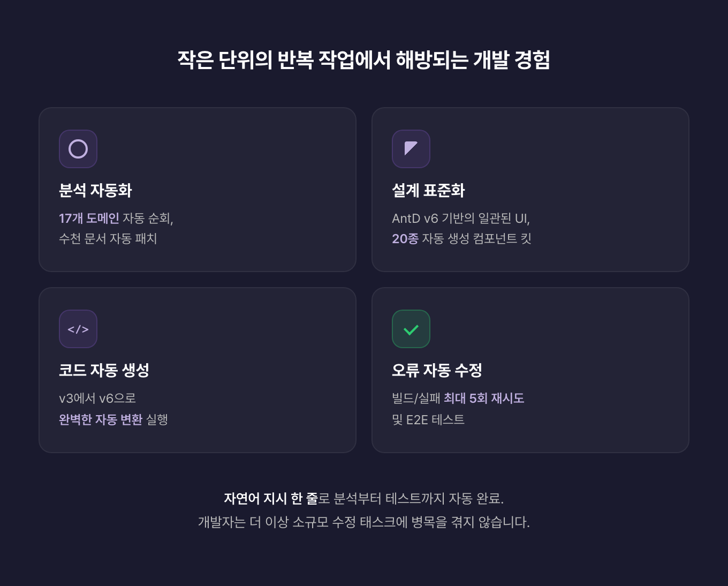Click the green checkmark icon above 오류 자동 수정

pyautogui.click(x=411, y=329)
